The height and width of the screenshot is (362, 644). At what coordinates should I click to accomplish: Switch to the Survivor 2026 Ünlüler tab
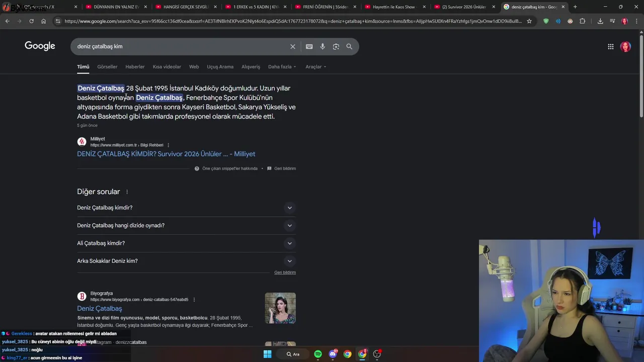(x=465, y=7)
